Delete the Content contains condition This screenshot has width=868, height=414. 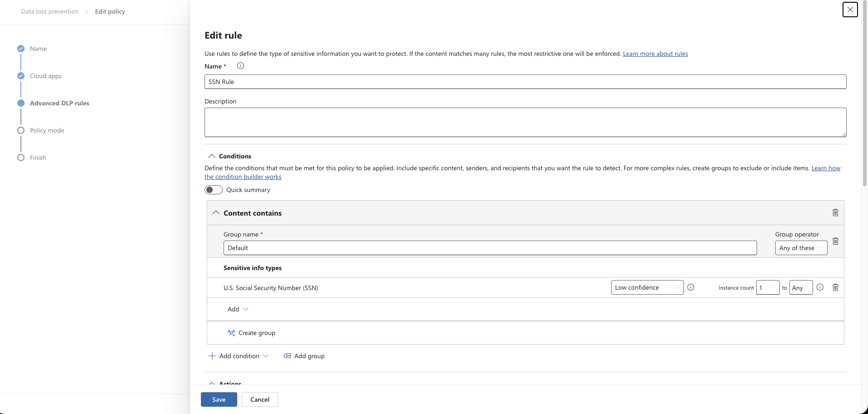[835, 212]
